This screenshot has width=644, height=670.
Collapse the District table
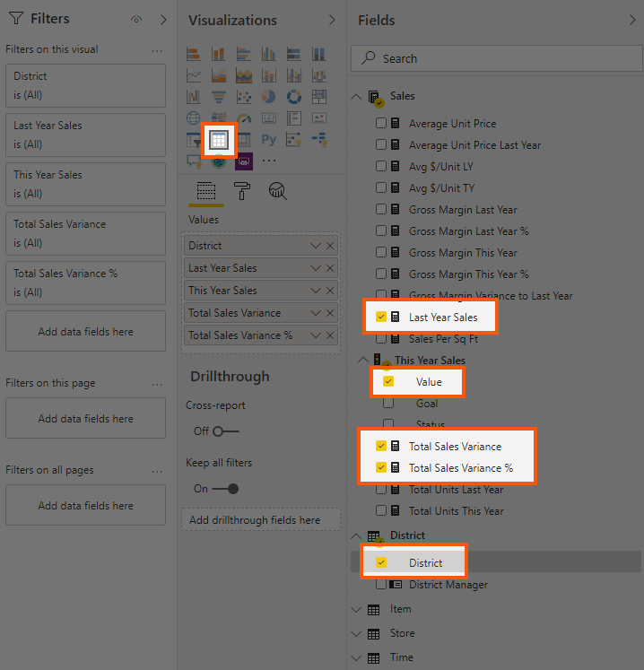point(356,535)
